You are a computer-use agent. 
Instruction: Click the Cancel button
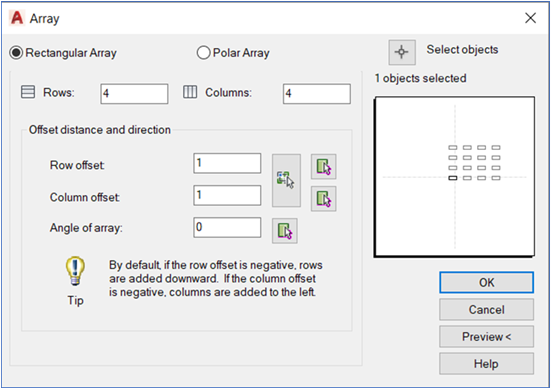coord(486,309)
